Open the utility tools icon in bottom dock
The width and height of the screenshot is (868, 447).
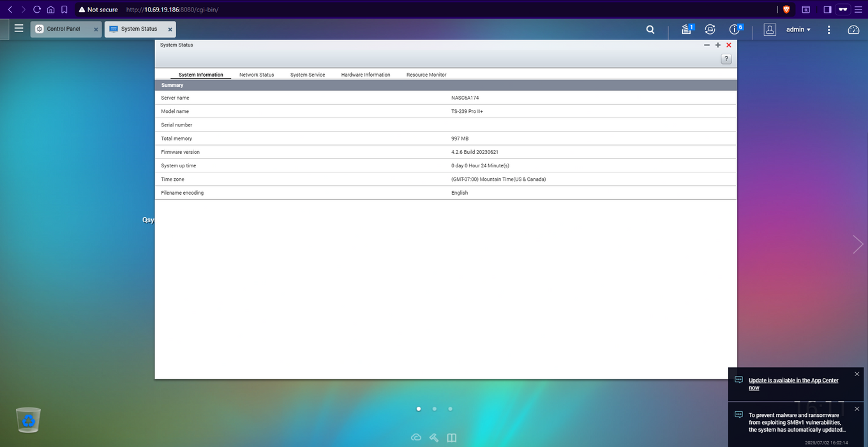[434, 437]
